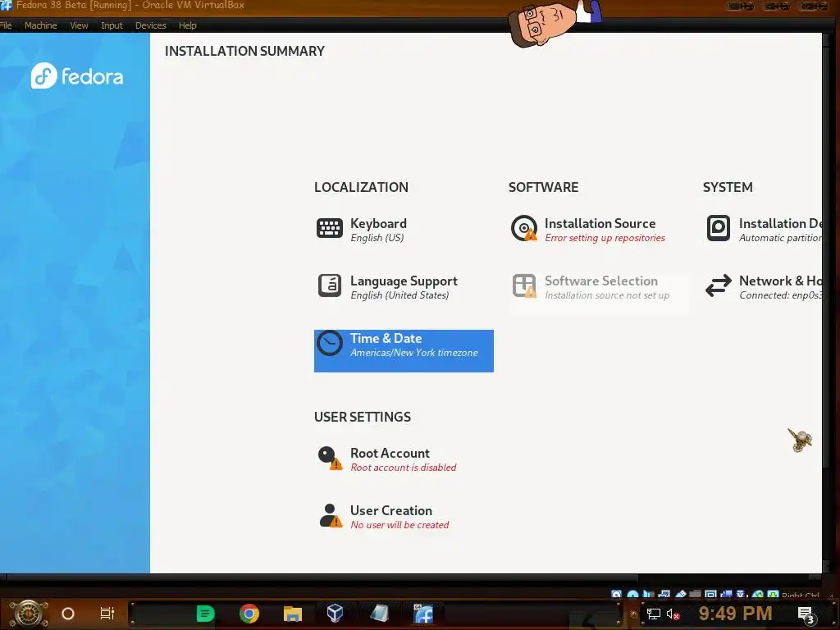Screen dimensions: 840x630
Task: Click the VirtualBox optical drive status icon
Action: coord(632,594)
